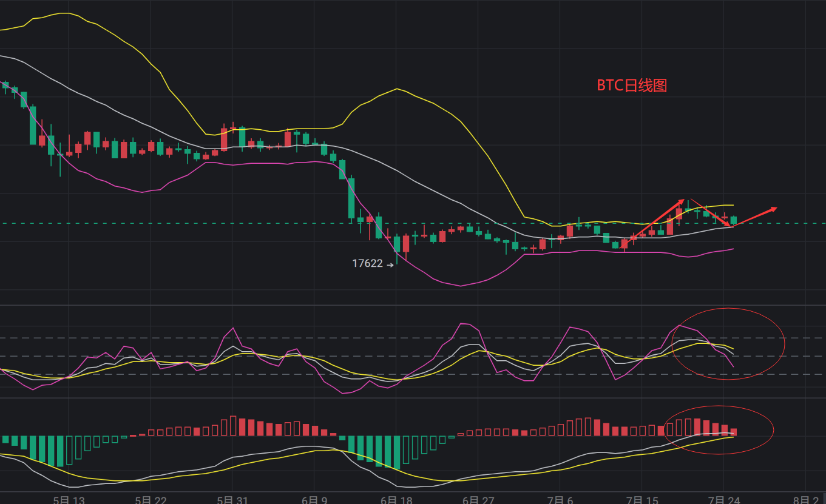Click the upper Bollinger band's peak near 6月 18
This screenshot has height=504, width=826.
396,89
